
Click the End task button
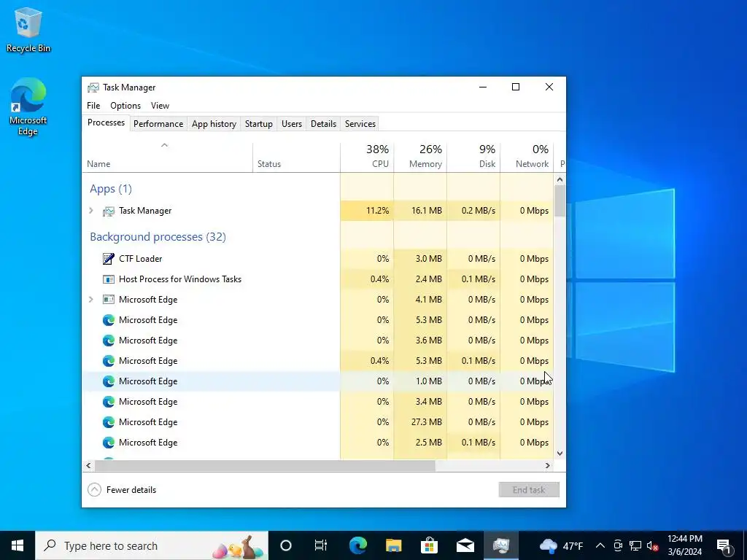click(x=529, y=489)
